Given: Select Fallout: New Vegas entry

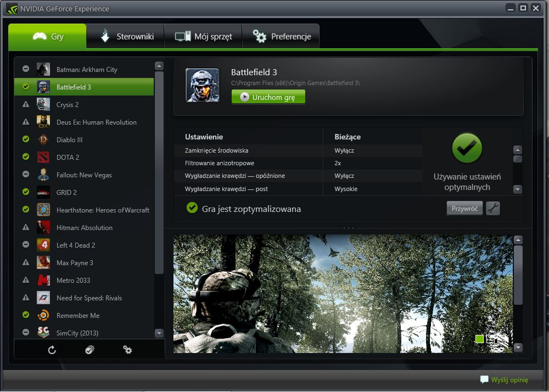Looking at the screenshot, I should pos(84,175).
